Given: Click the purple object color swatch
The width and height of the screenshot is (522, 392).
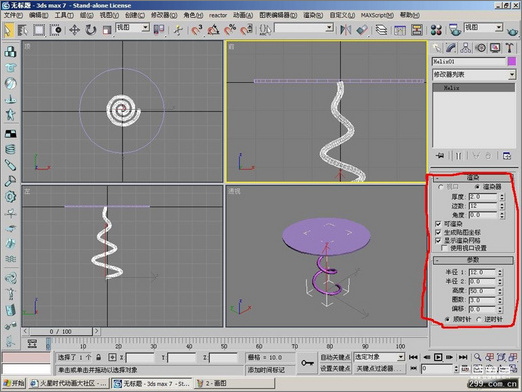Looking at the screenshot, I should [511, 62].
